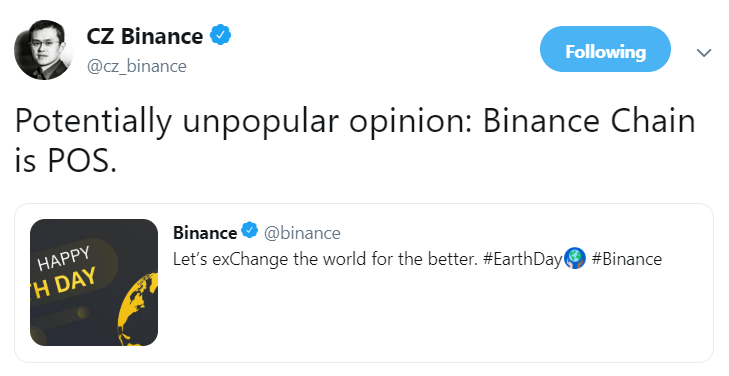This screenshot has width=729, height=376.
Task: Toggle the Following button to unfollow
Action: pyautogui.click(x=605, y=49)
